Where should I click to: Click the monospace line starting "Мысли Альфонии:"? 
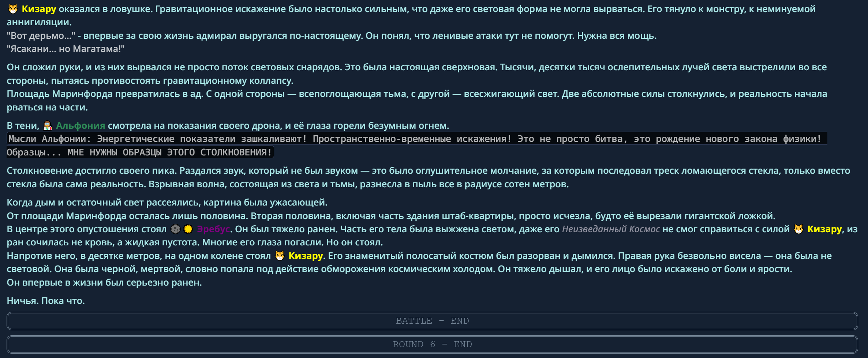[417, 139]
